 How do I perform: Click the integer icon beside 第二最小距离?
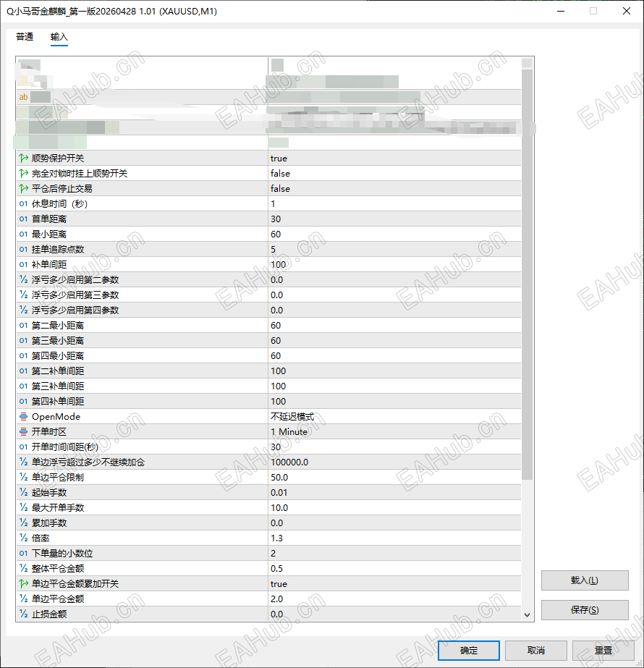[x=23, y=326]
